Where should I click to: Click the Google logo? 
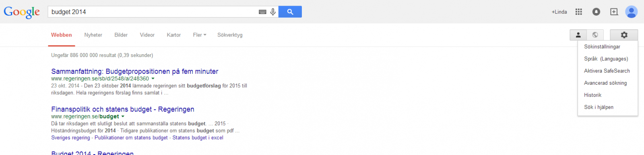click(22, 12)
